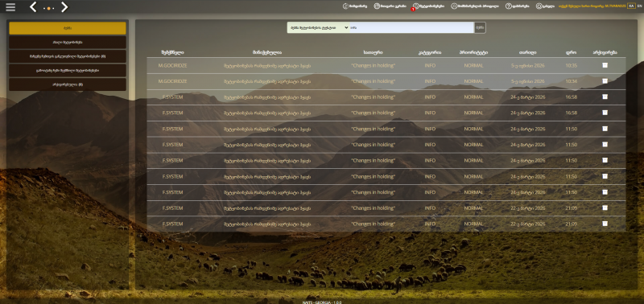644x304 pixels.
Task: Select the highlighted yellow sidebar tab
Action: pyautogui.click(x=68, y=28)
